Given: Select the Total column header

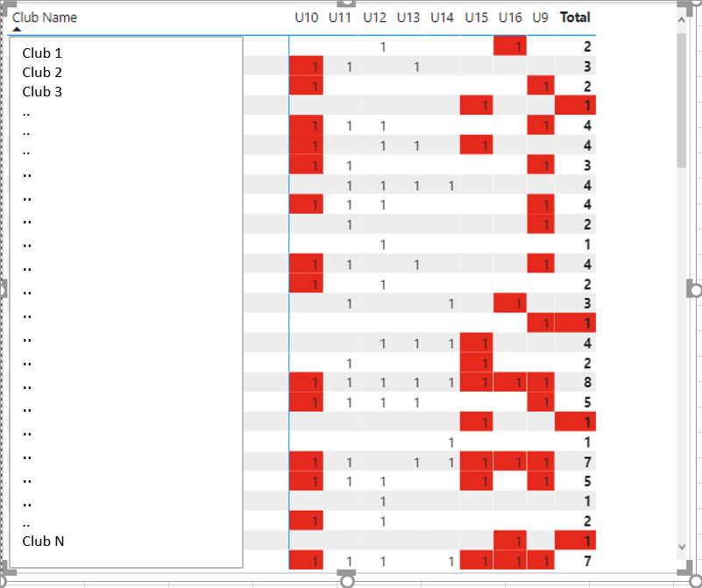Looking at the screenshot, I should 575,18.
